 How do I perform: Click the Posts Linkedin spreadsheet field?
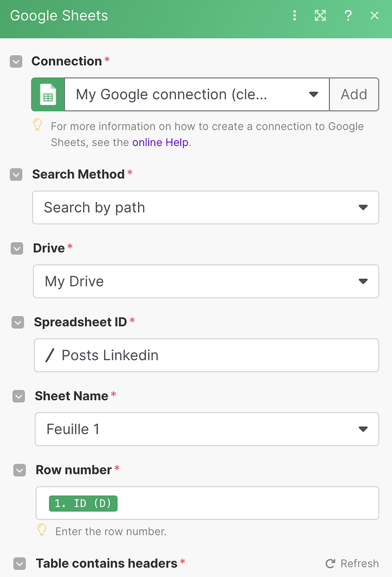(207, 355)
